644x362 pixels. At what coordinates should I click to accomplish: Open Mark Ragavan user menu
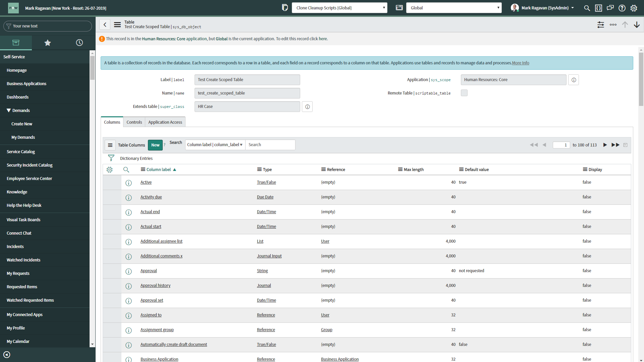click(542, 8)
